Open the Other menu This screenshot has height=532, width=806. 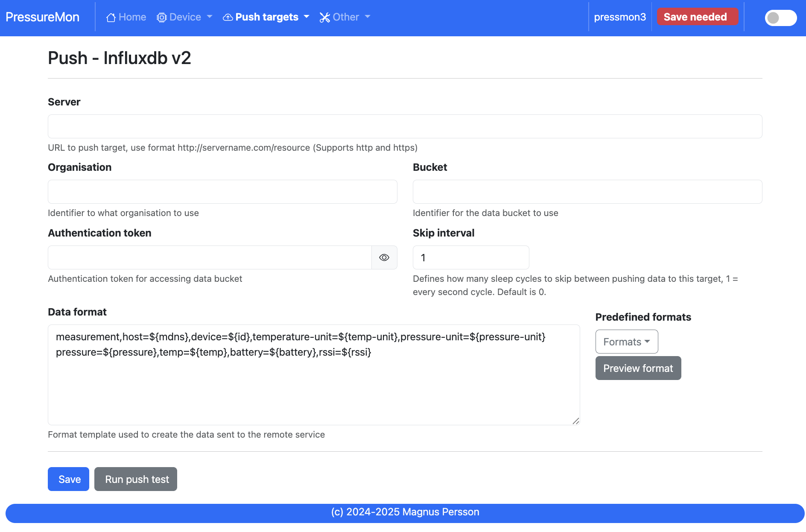pyautogui.click(x=345, y=17)
